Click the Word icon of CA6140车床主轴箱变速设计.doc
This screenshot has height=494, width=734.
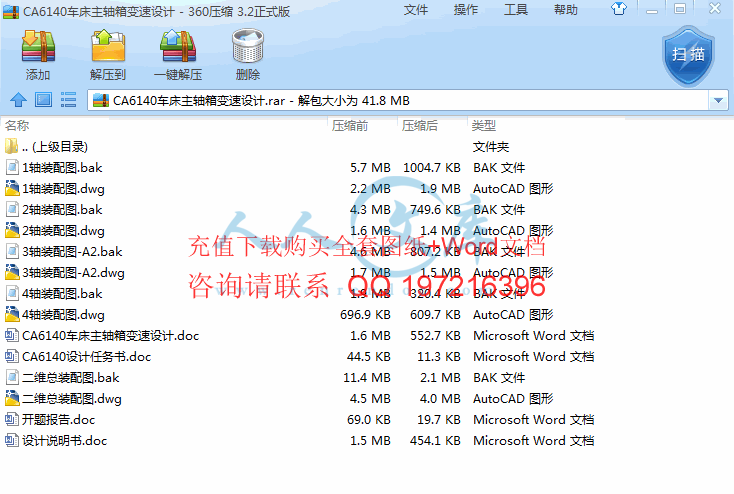[x=12, y=335]
